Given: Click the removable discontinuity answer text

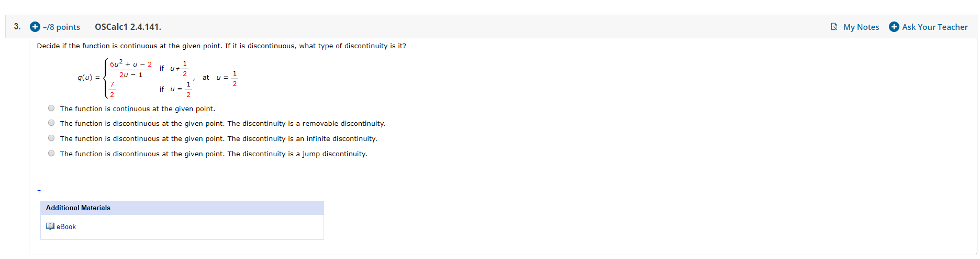Looking at the screenshot, I should (222, 123).
